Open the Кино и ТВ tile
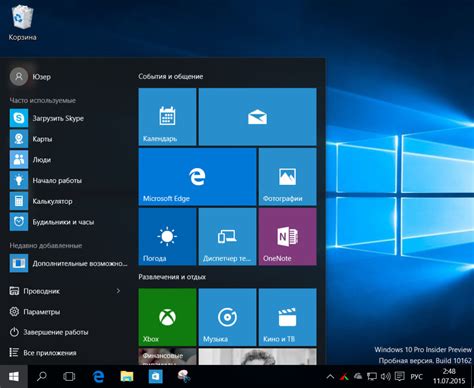 [x=287, y=317]
